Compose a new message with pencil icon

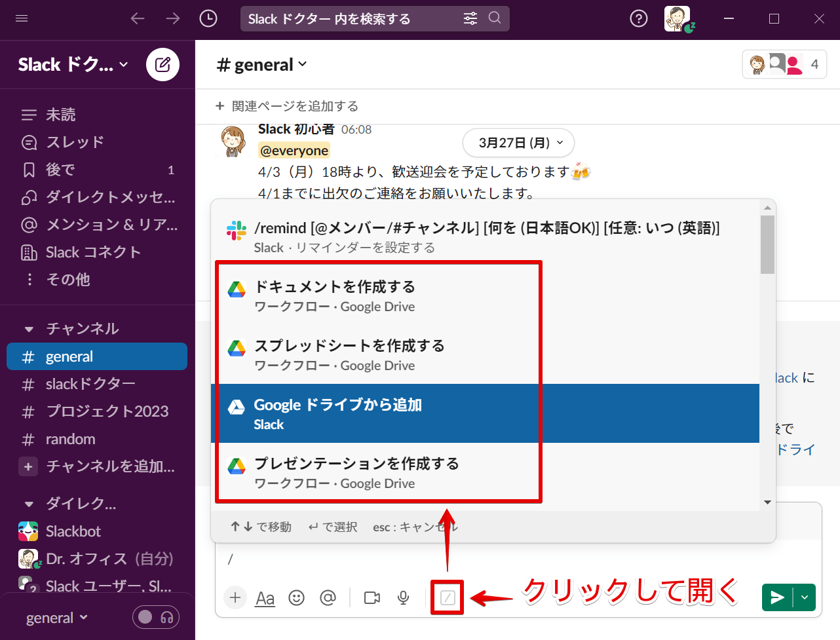tap(162, 64)
